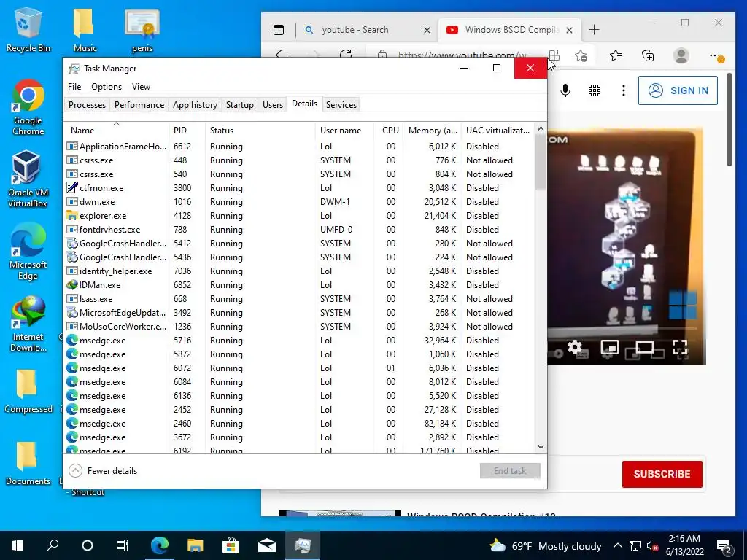747x560 pixels.
Task: Open video settings gear in player
Action: click(575, 347)
